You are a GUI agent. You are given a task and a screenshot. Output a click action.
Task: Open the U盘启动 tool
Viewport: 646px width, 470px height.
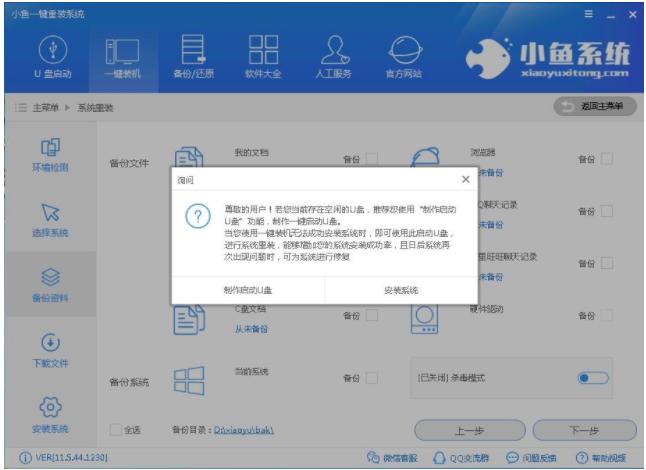point(53,57)
